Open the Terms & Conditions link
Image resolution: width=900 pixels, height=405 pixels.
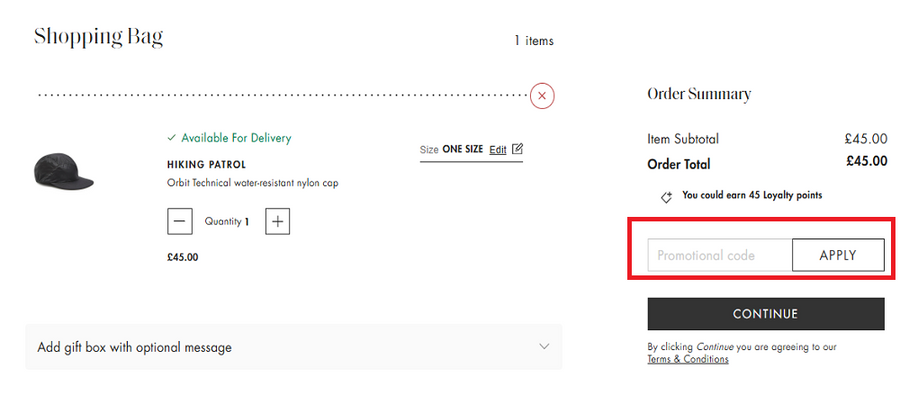[688, 359]
